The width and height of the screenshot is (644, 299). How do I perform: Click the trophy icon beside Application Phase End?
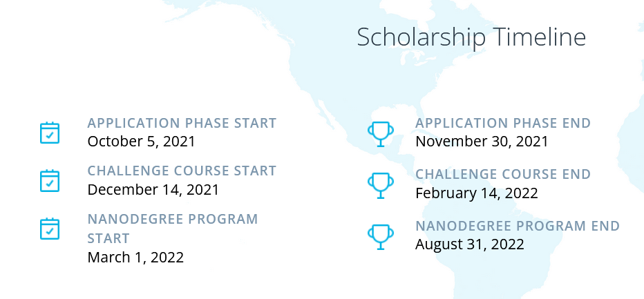pos(380,134)
